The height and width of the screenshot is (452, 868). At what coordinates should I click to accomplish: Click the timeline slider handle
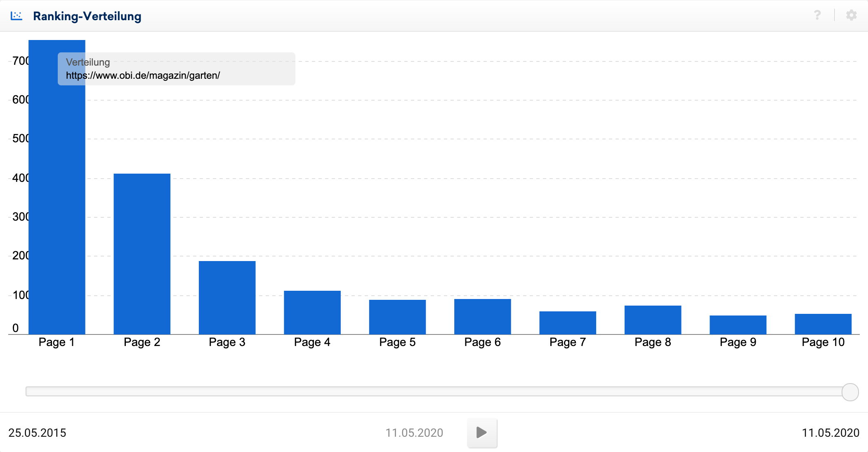[x=850, y=392]
